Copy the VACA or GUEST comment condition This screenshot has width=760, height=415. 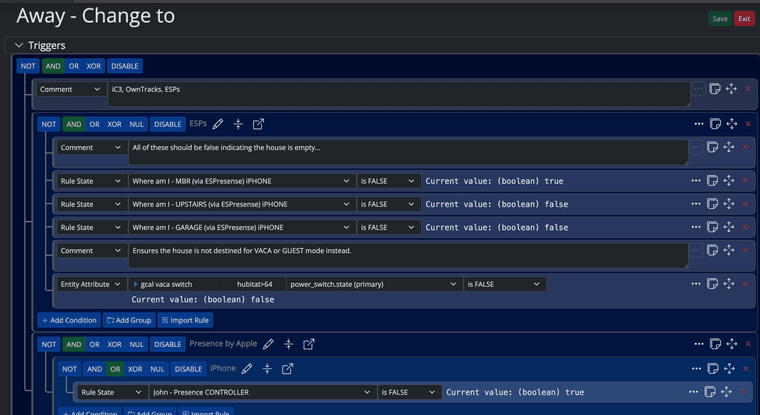click(x=712, y=250)
